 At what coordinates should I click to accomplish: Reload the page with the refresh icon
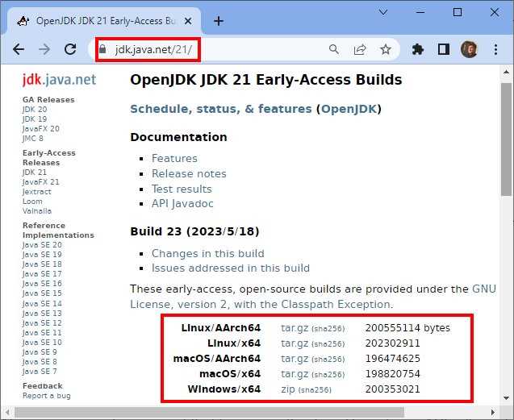70,49
